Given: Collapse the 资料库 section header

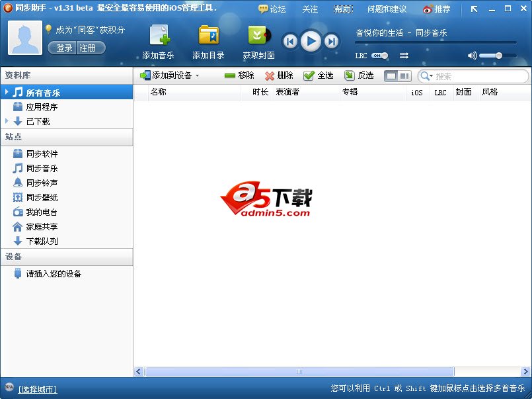Looking at the screenshot, I should click(67, 75).
